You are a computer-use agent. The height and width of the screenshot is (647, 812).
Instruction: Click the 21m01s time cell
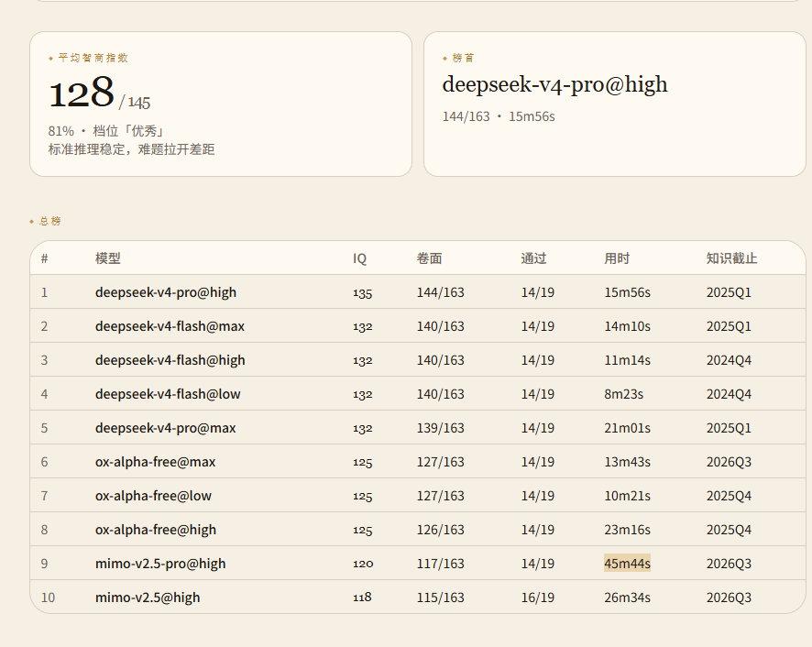pos(627,428)
